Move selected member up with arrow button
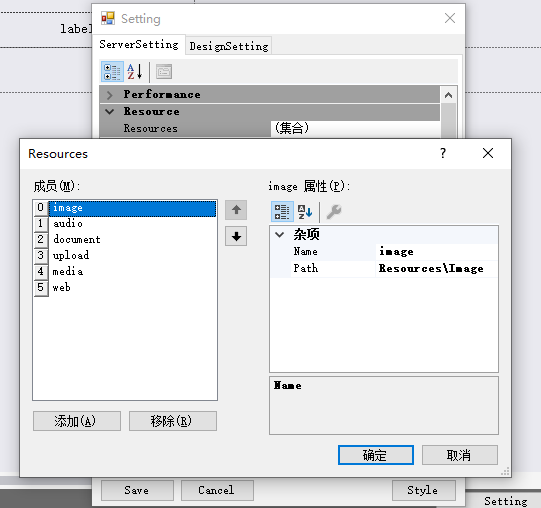Viewport: 541px width, 508px height. coord(236,210)
